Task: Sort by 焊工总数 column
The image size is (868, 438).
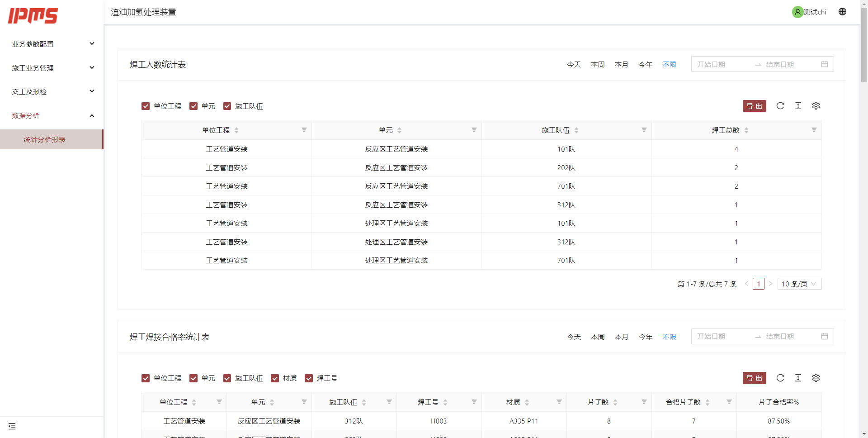Action: click(746, 130)
